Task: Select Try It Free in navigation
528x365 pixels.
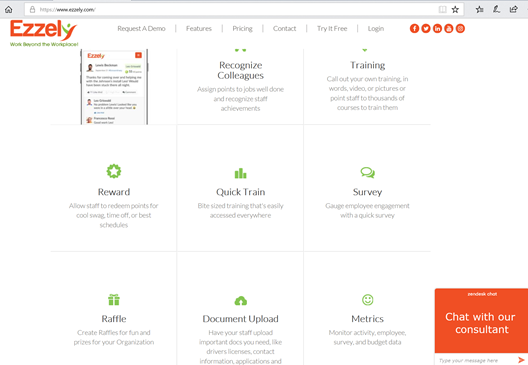Action: click(x=332, y=29)
